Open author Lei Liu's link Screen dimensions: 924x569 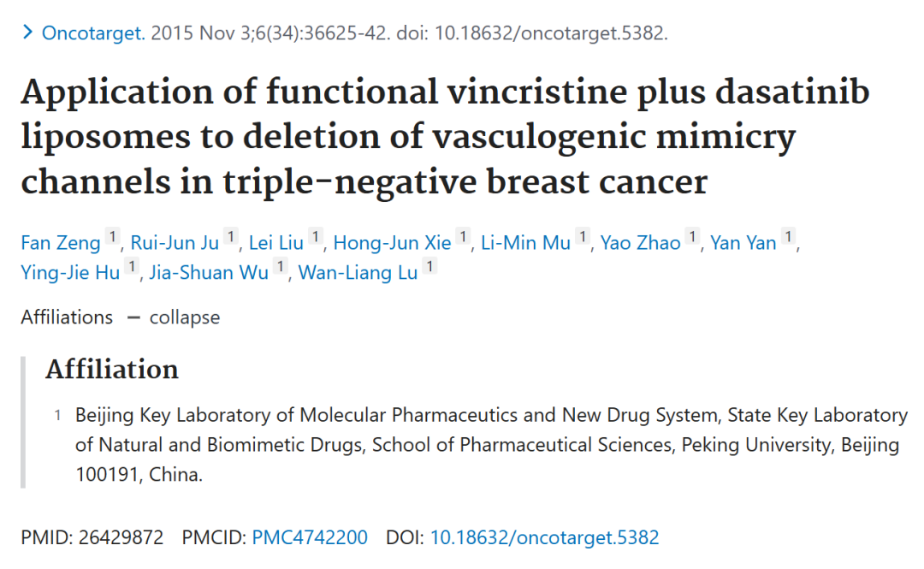[275, 243]
